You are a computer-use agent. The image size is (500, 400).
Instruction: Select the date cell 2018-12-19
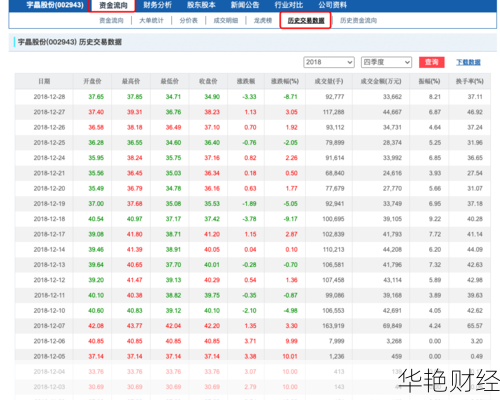pyautogui.click(x=49, y=204)
